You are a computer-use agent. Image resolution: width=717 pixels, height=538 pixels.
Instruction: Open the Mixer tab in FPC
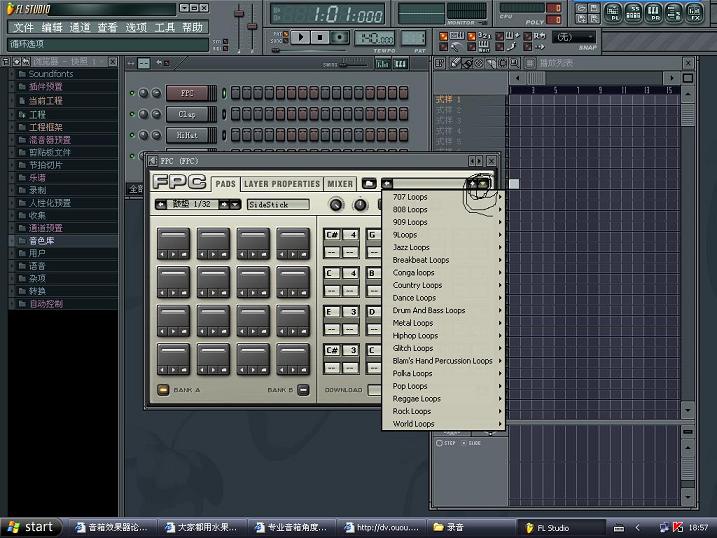340,184
